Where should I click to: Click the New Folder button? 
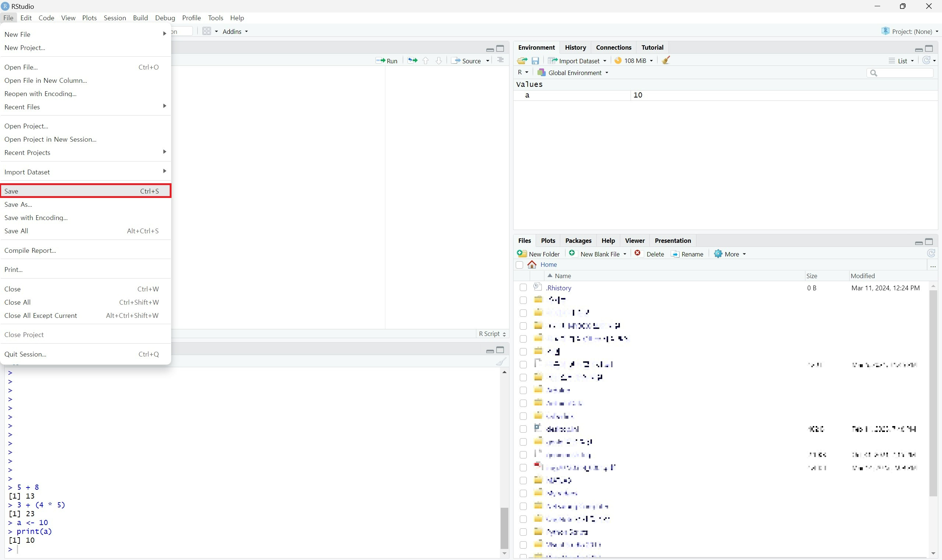[x=539, y=254]
